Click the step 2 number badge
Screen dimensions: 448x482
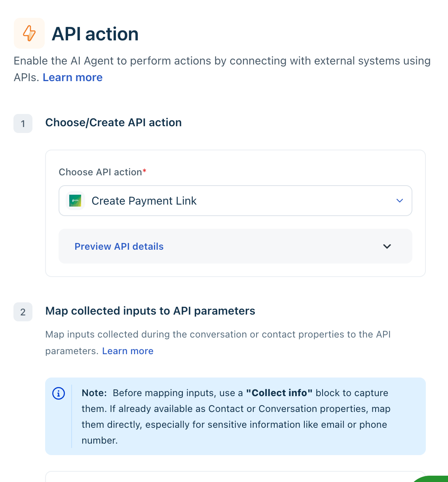pos(23,312)
